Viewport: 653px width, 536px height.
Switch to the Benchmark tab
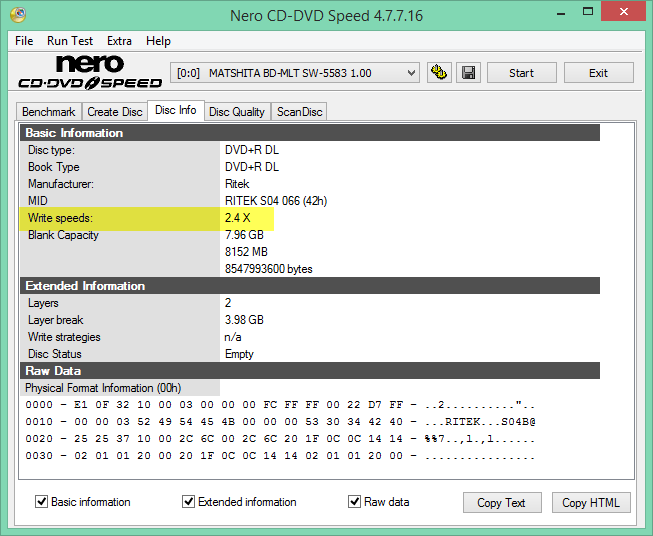tap(49, 112)
